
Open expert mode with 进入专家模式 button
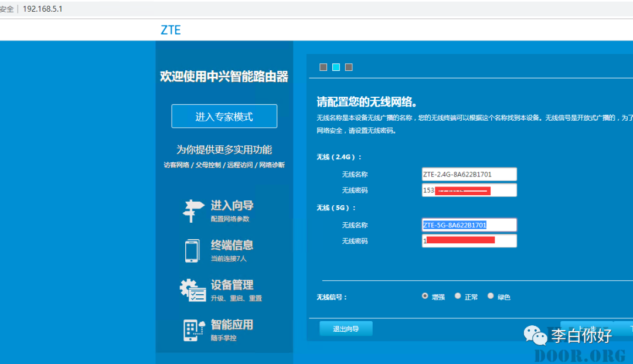(x=224, y=116)
